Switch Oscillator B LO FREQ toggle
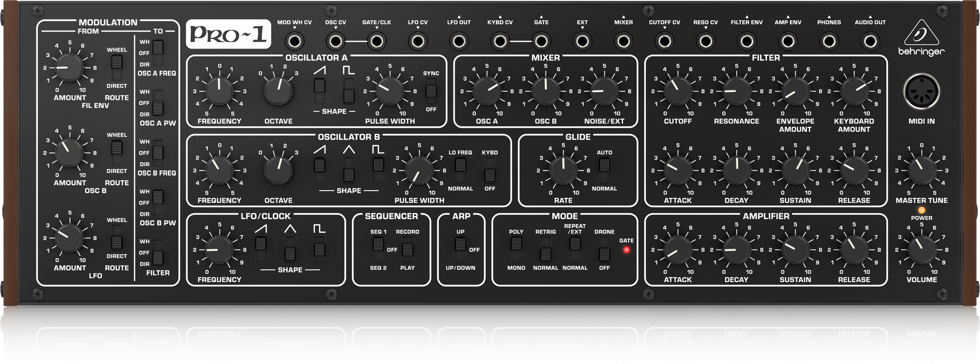This screenshot has height=364, width=980. (x=461, y=170)
